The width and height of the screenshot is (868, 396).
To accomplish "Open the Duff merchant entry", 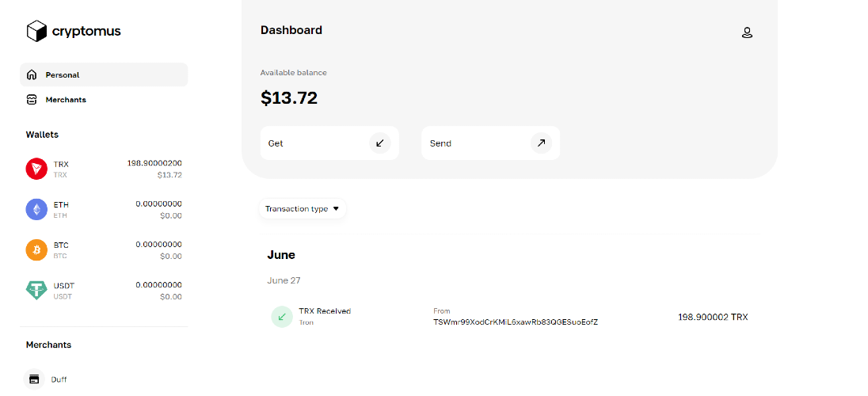I will [59, 379].
